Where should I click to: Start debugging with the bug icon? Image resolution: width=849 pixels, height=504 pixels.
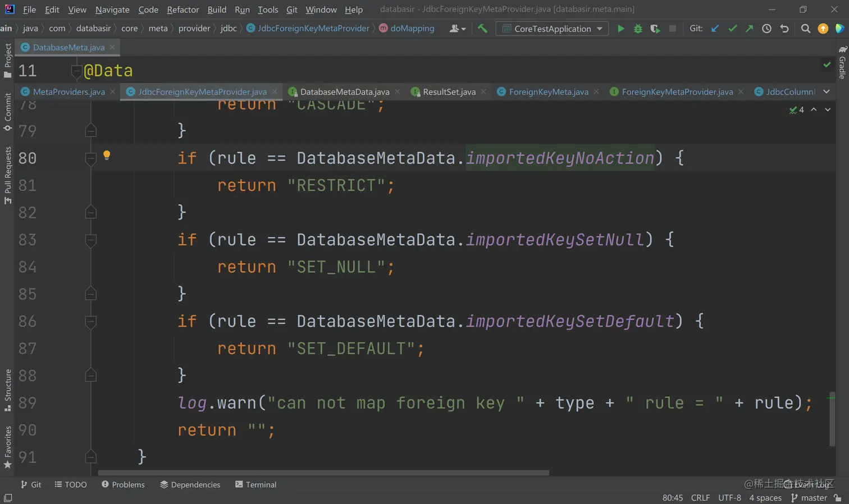(638, 28)
